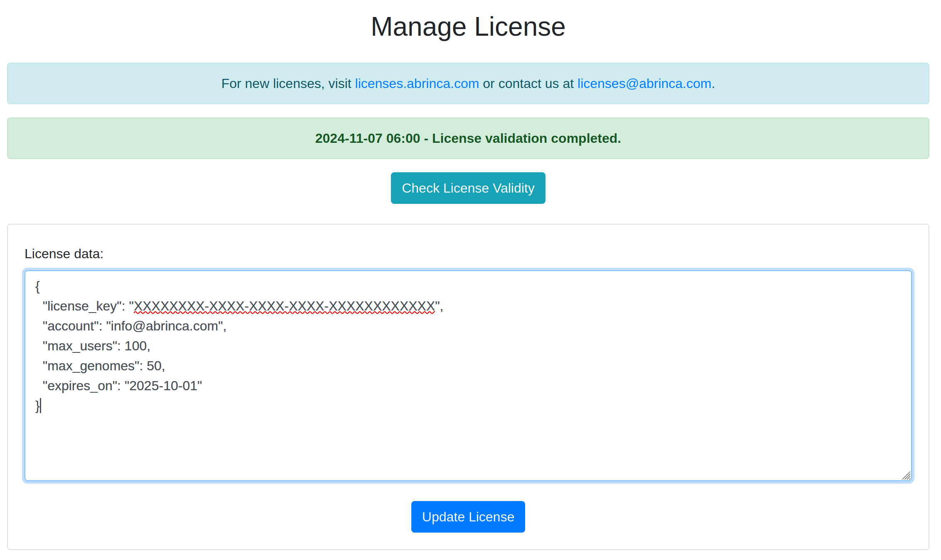Click the "account": "info@abrinca.com" line
The width and height of the screenshot is (941, 560).
[x=134, y=326]
